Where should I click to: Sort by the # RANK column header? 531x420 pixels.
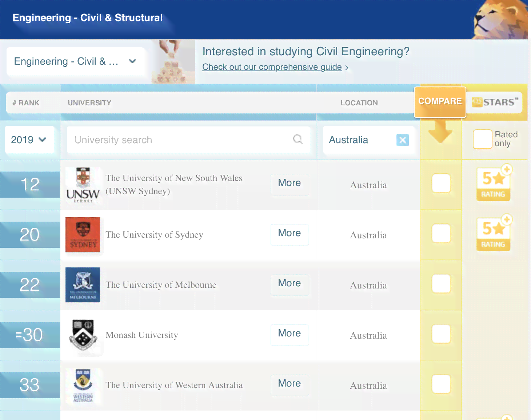point(26,103)
